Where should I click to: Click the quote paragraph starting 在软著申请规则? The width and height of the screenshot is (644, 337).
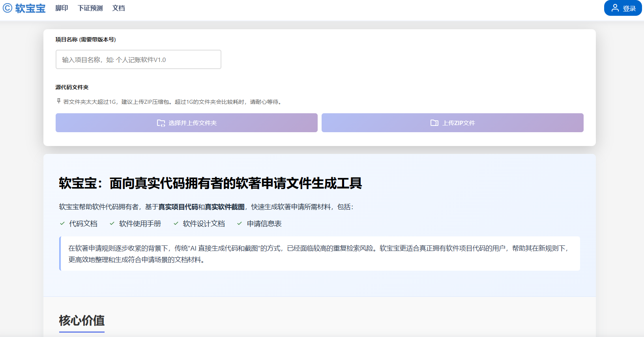[320, 254]
